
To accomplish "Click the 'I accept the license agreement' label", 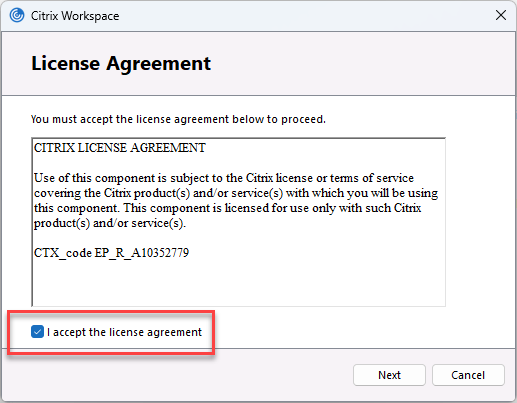I will [x=124, y=332].
